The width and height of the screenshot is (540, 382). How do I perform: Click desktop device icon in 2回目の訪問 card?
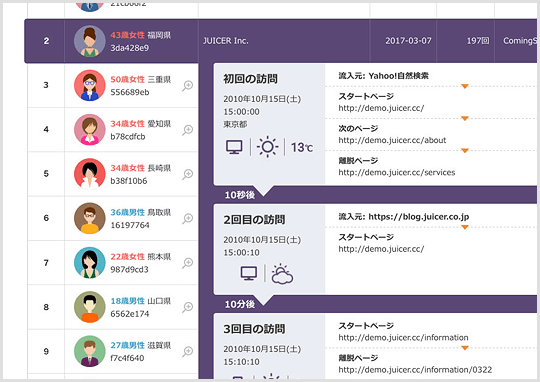249,273
